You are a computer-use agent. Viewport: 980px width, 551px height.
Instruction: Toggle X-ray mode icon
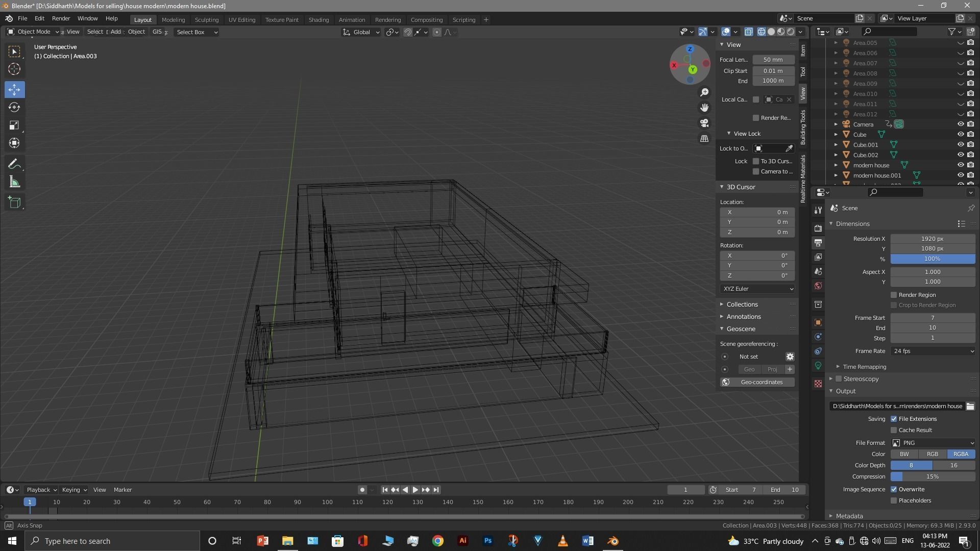[748, 32]
